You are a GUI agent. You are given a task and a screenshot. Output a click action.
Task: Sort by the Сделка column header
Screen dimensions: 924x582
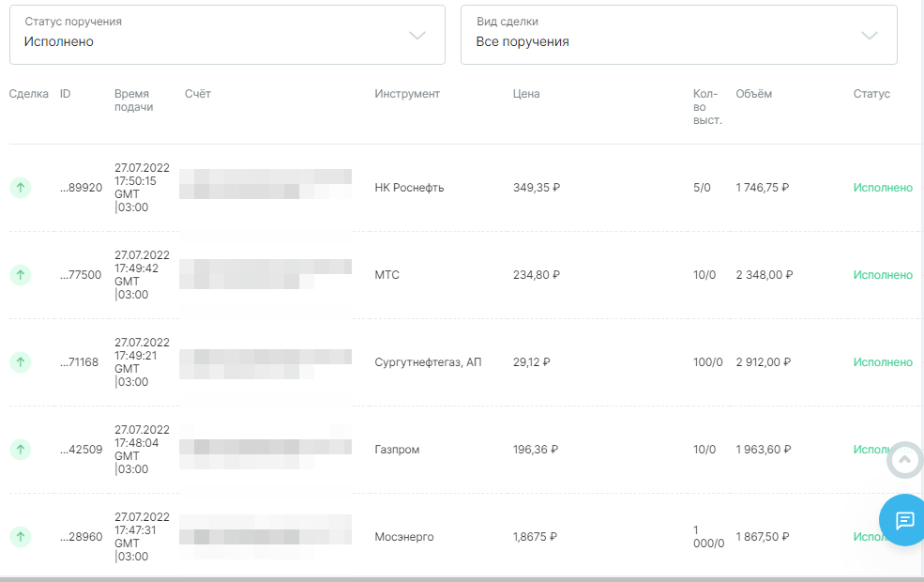click(x=28, y=94)
